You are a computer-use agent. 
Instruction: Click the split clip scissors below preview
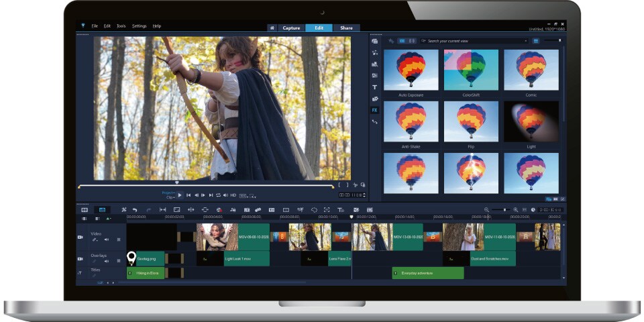coord(356,185)
